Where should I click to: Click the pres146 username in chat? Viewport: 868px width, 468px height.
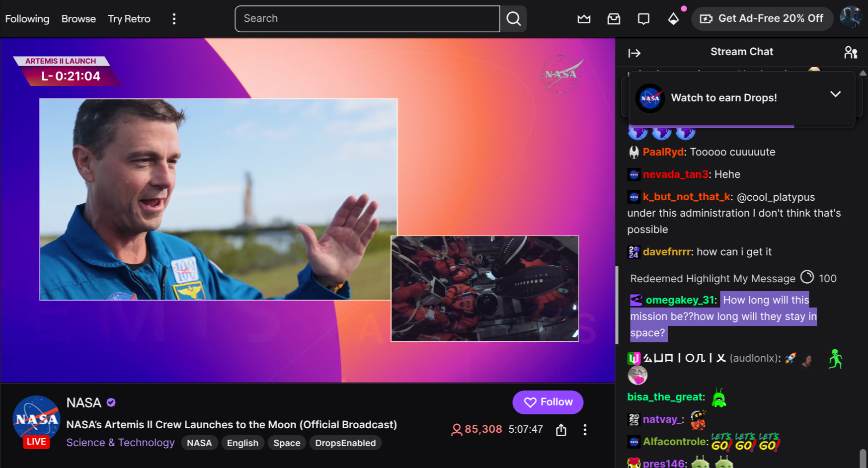(x=664, y=463)
